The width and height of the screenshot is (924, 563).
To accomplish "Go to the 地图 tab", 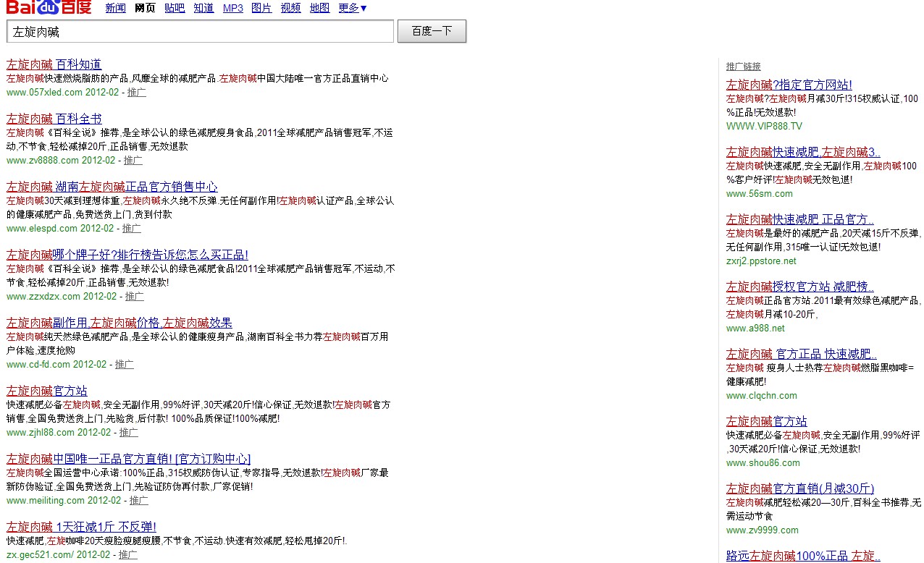I will tap(319, 8).
